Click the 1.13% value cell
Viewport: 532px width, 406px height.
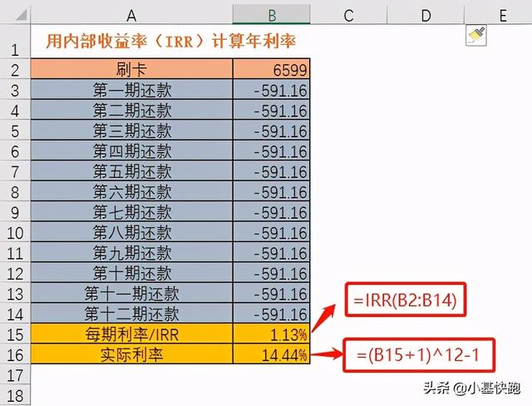tap(272, 334)
